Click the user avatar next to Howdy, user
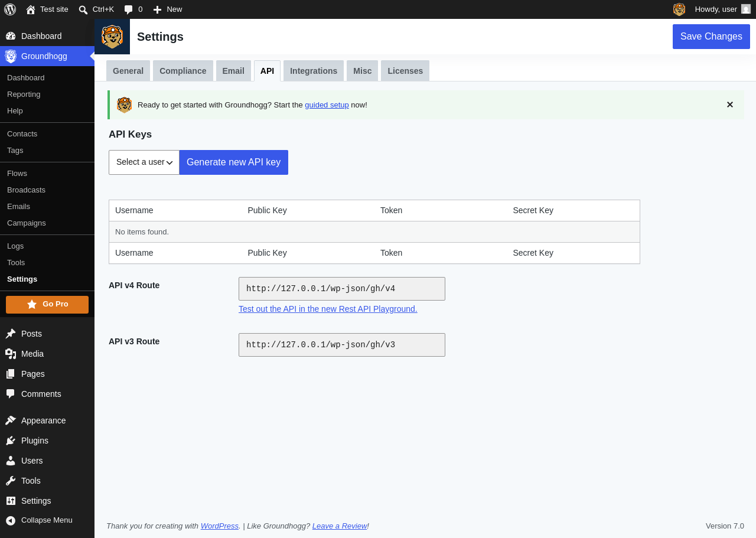The image size is (756, 538). pos(746,9)
